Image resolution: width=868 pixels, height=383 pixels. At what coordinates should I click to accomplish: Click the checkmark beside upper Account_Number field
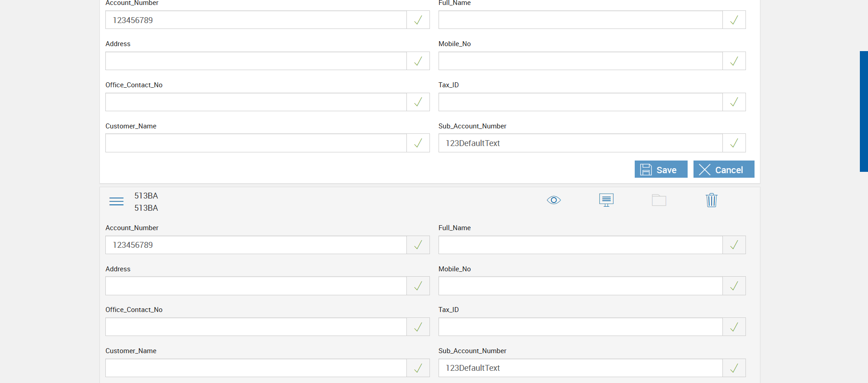click(418, 20)
